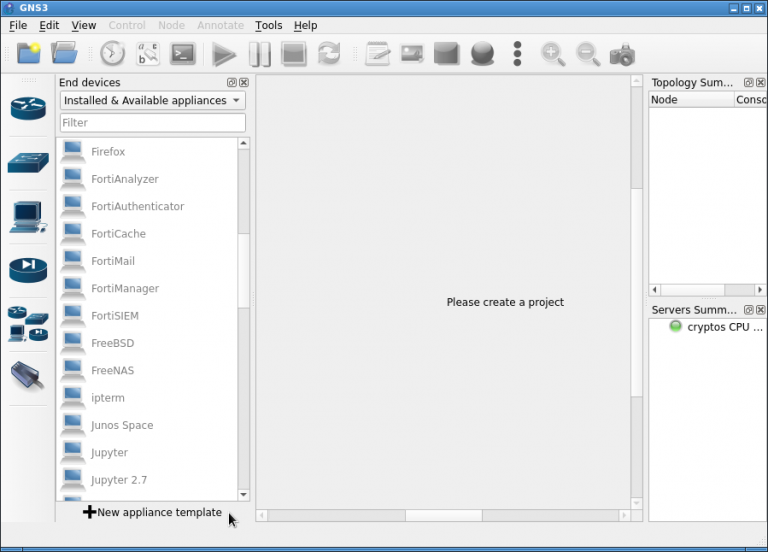Zoom out with the magnifier minus icon
The width and height of the screenshot is (768, 552).
[x=588, y=54]
